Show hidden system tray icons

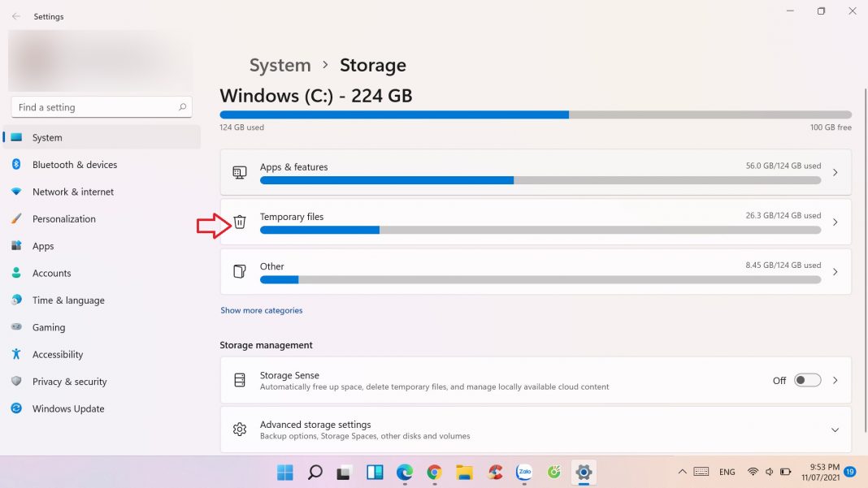[x=682, y=472]
